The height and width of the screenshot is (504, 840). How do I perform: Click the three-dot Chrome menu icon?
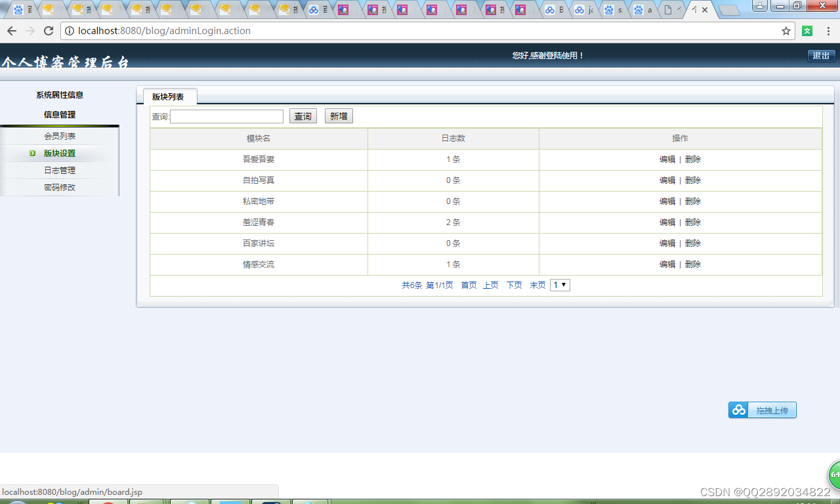pos(828,30)
